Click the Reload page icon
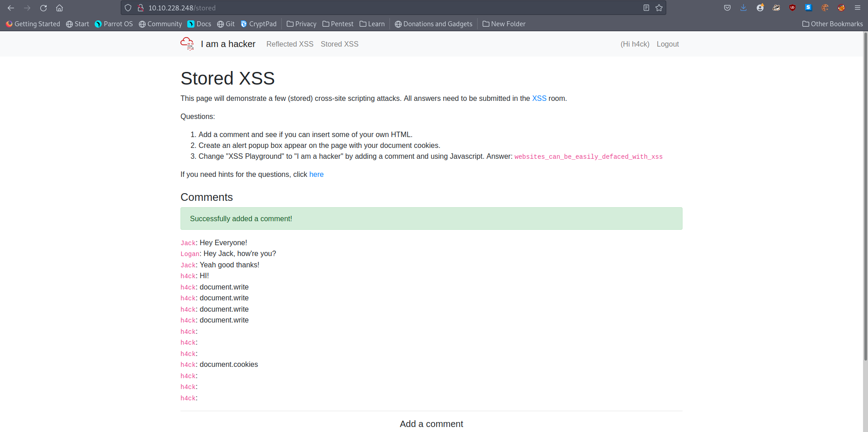This screenshot has height=432, width=868. pos(43,8)
